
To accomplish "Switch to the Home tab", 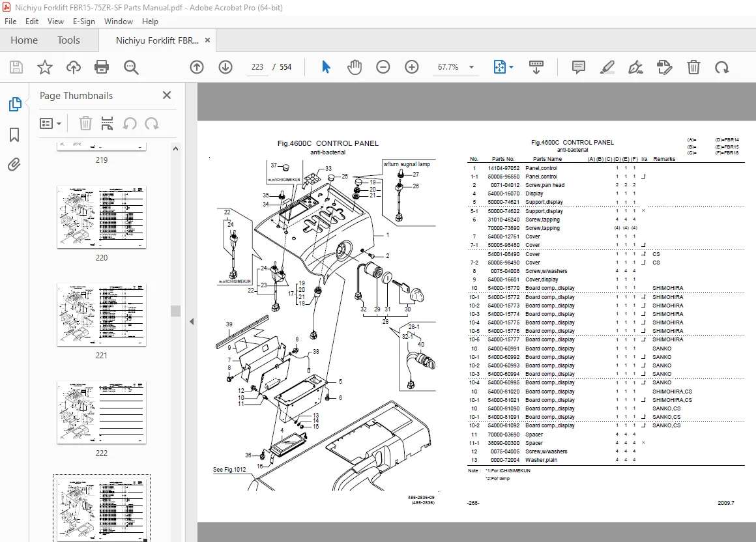I will coord(24,40).
